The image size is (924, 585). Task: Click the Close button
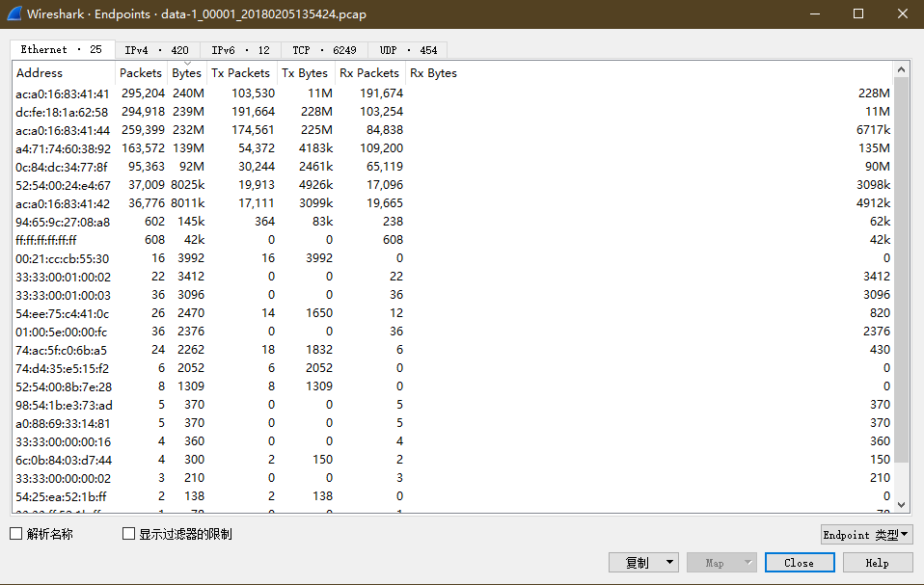pos(799,563)
